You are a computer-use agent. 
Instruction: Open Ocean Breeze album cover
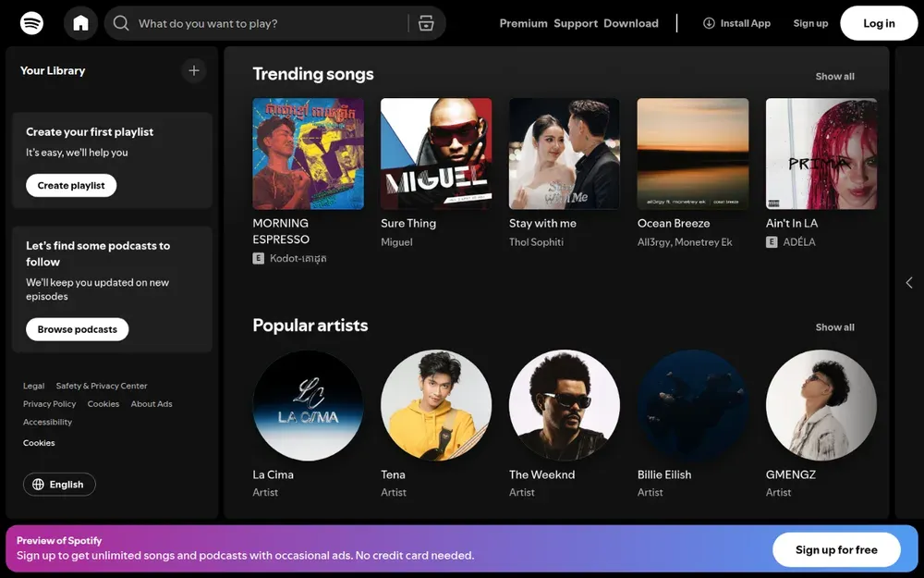(x=693, y=154)
